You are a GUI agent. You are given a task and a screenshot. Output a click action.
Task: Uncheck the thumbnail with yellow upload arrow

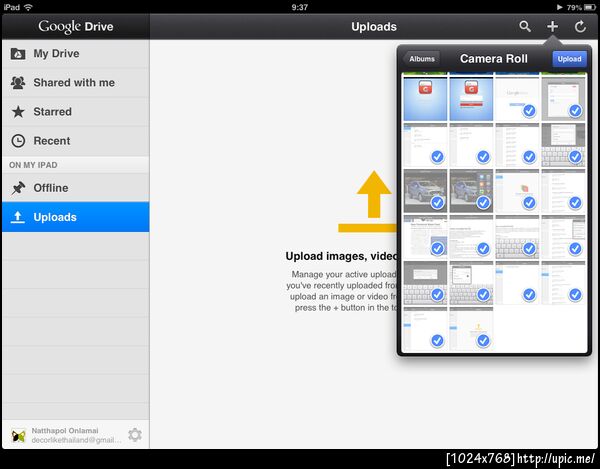(x=471, y=329)
